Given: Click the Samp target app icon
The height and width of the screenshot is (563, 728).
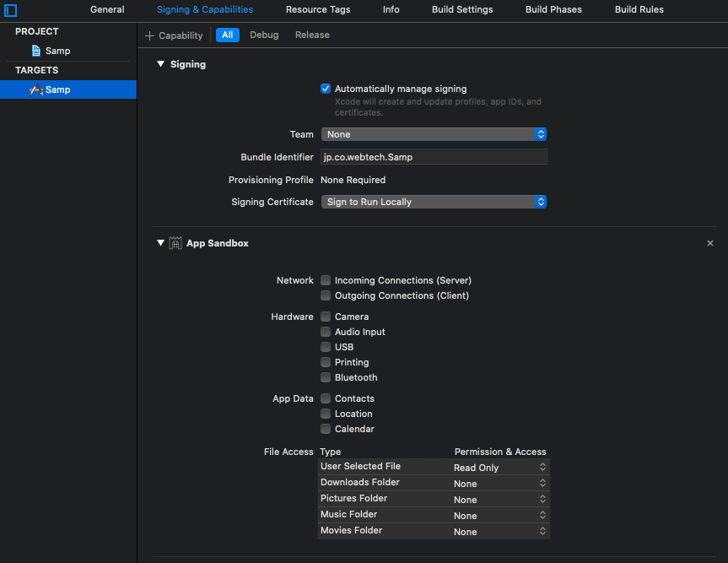Looking at the screenshot, I should pos(35,89).
